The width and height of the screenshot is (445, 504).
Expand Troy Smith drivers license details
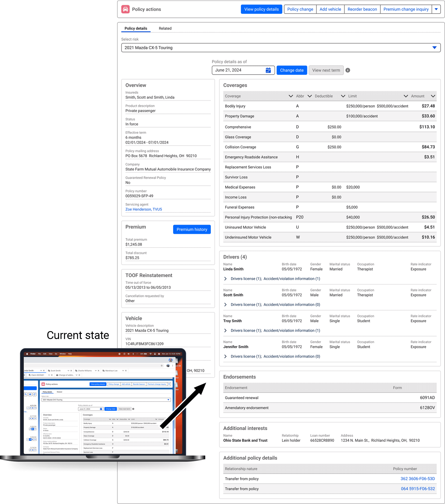click(225, 330)
